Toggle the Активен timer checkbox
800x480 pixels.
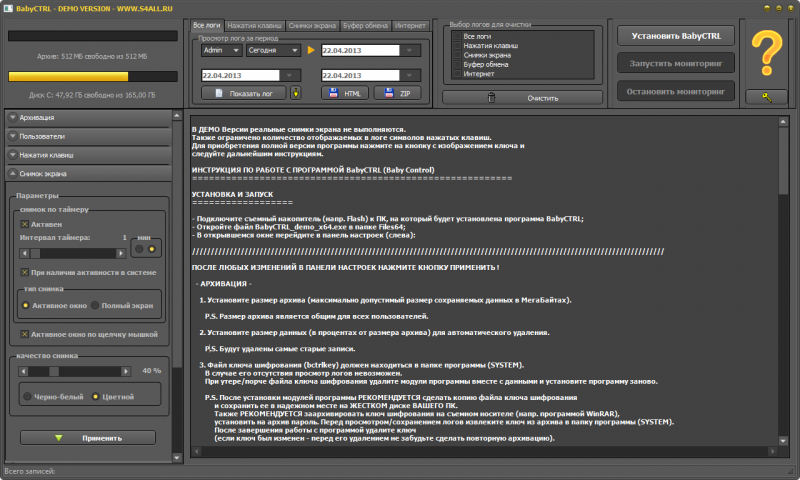[x=24, y=224]
